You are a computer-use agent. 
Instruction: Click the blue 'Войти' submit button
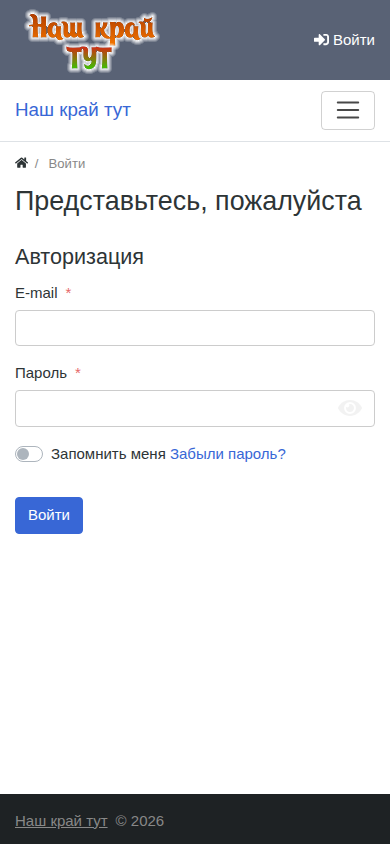point(49,516)
